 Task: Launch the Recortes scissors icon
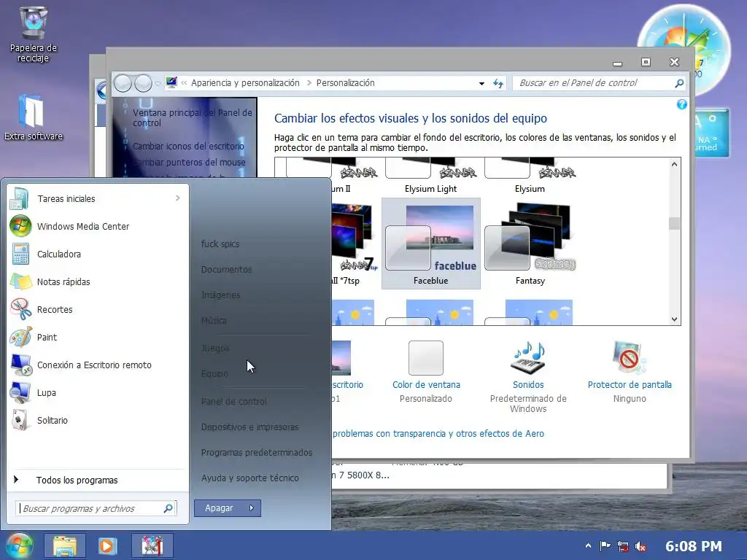[x=21, y=309]
